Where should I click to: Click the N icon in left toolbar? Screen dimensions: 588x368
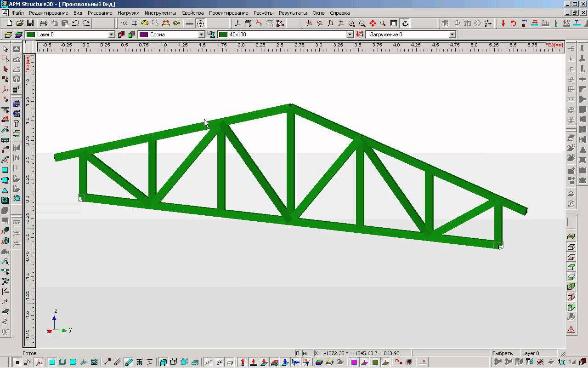click(17, 158)
